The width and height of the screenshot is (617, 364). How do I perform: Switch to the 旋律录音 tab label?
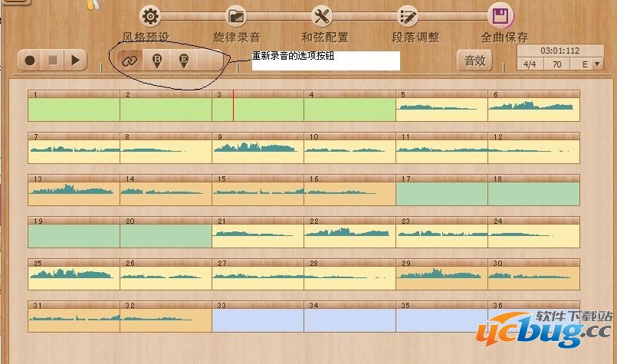(x=236, y=37)
